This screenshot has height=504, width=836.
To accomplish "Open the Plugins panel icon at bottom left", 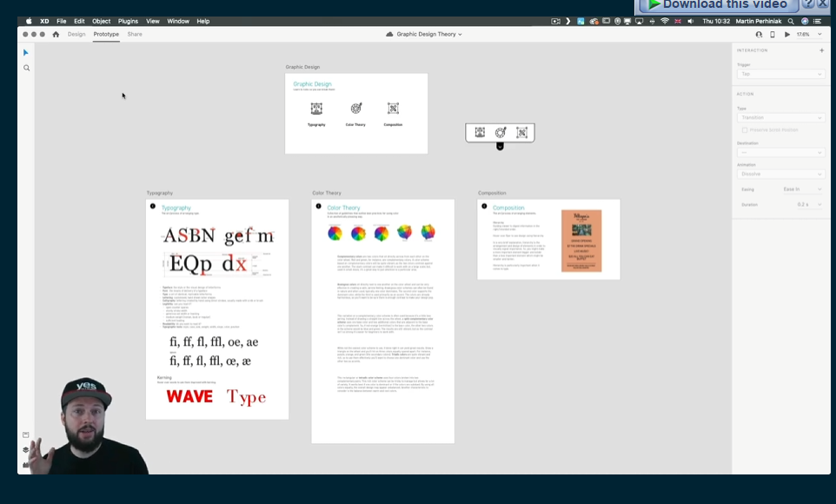I will click(25, 465).
